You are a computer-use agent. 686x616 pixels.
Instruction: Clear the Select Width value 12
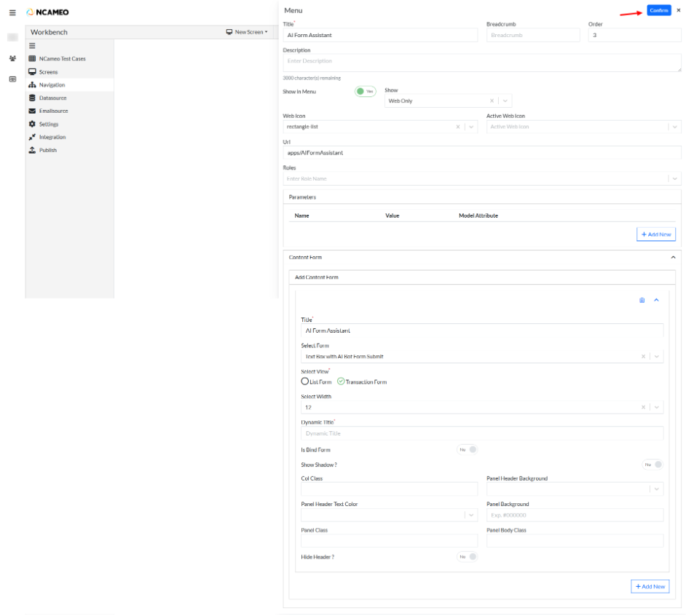coord(643,408)
